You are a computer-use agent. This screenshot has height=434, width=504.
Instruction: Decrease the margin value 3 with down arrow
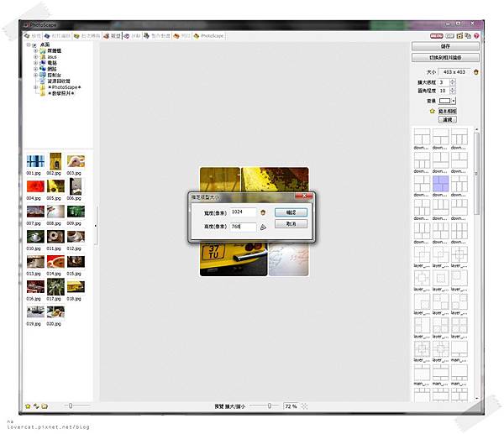[453, 84]
